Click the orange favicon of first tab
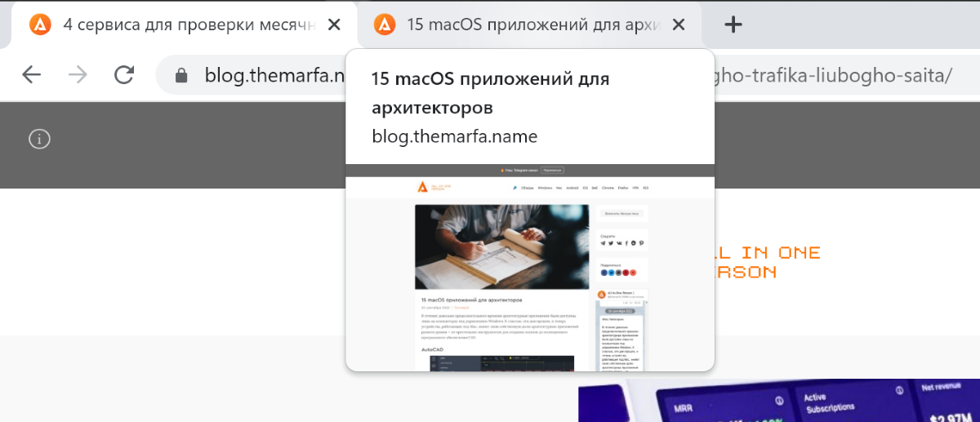Image resolution: width=980 pixels, height=422 pixels. (40, 25)
